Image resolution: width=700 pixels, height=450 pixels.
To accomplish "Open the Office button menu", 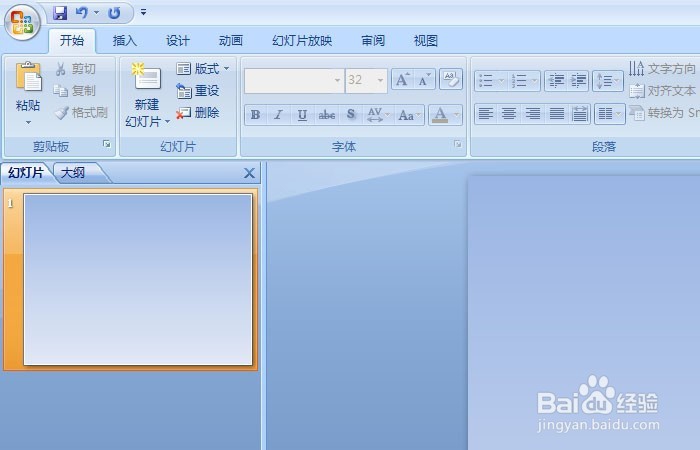I will [x=22, y=22].
